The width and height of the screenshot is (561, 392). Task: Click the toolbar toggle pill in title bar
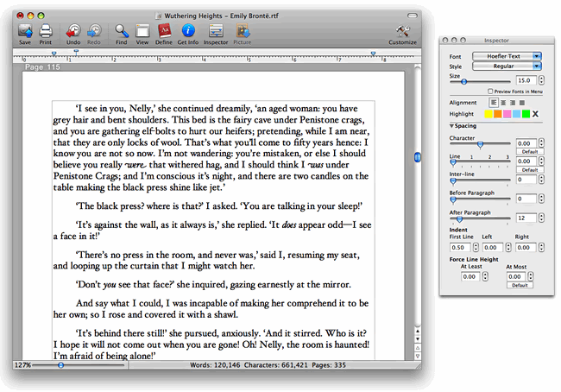click(413, 16)
